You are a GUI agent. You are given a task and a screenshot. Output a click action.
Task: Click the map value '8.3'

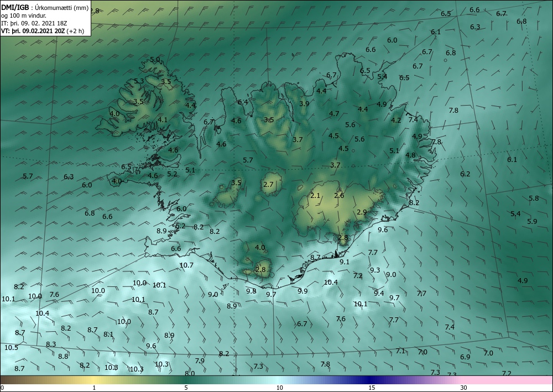point(51,344)
